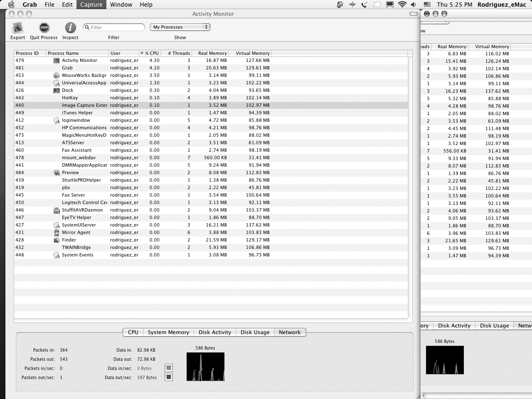Click the Quit Process stop icon
The width and height of the screenshot is (532, 399).
(x=44, y=28)
